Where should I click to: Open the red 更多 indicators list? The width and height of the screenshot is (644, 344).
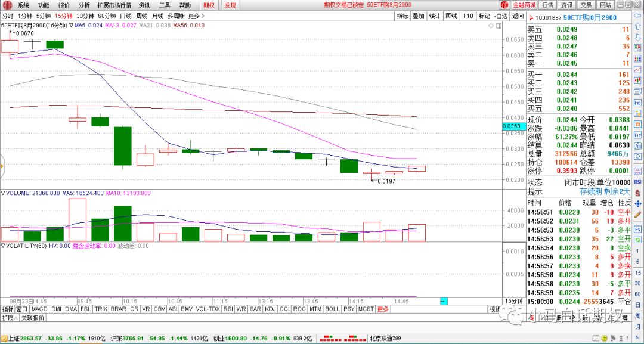pyautogui.click(x=383, y=309)
